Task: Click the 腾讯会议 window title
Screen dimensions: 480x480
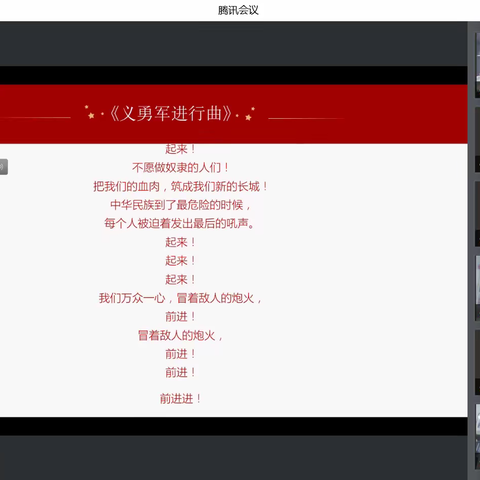Action: coord(238,10)
